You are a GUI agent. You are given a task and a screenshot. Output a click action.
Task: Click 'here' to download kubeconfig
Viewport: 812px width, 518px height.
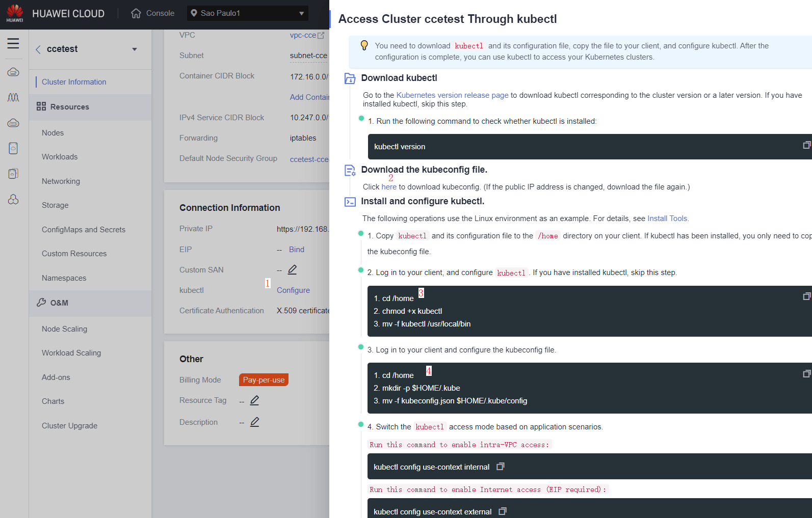388,187
